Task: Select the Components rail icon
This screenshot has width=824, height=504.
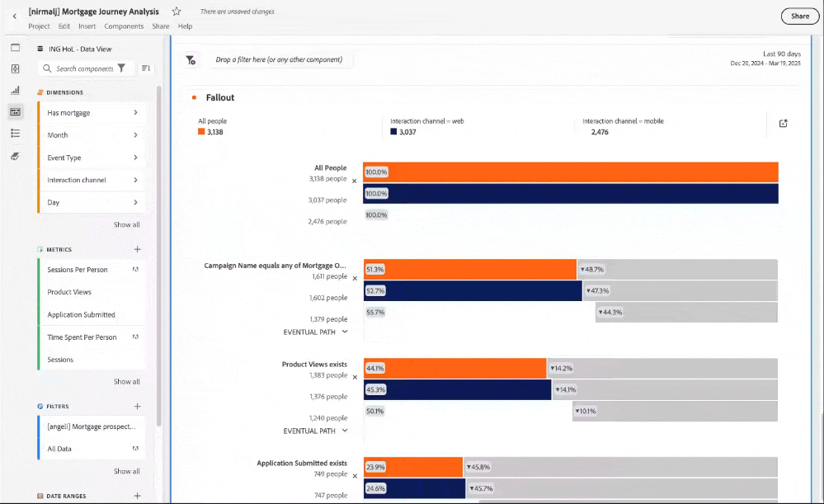Action: click(x=15, y=112)
